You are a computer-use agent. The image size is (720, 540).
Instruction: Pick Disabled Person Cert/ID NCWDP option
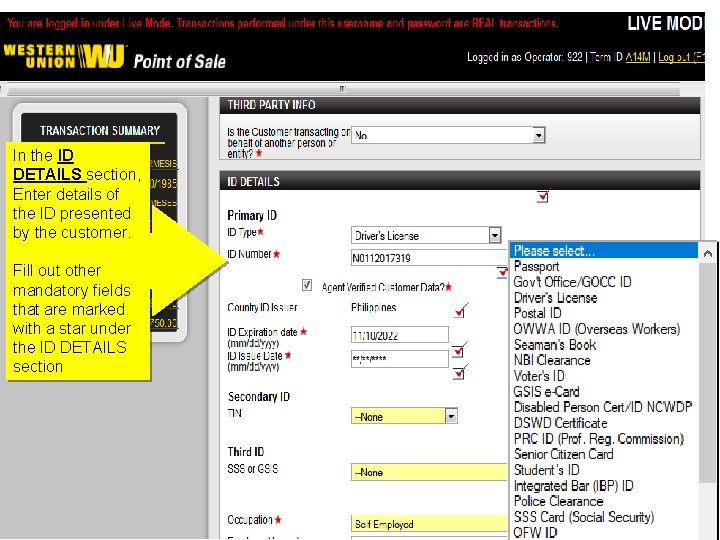tap(602, 407)
